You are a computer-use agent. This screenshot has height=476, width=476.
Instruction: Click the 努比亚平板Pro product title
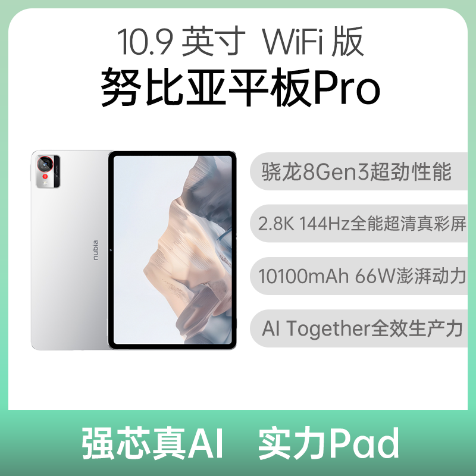(x=240, y=87)
